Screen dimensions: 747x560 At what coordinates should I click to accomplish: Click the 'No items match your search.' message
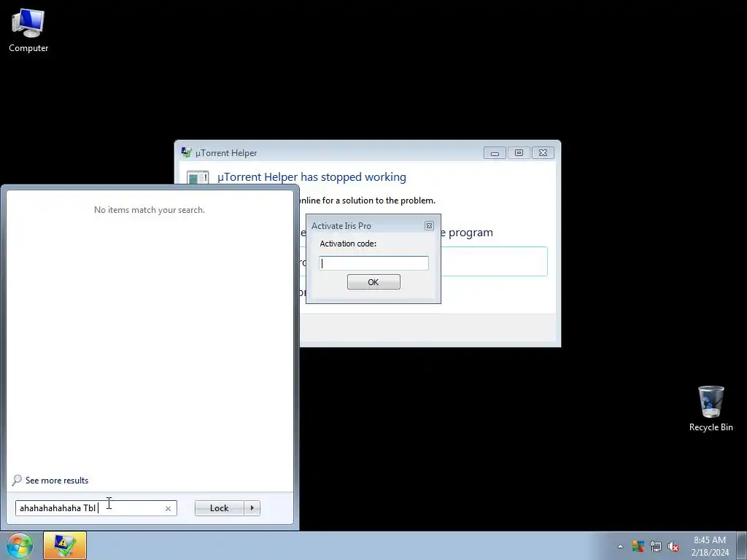tap(149, 210)
